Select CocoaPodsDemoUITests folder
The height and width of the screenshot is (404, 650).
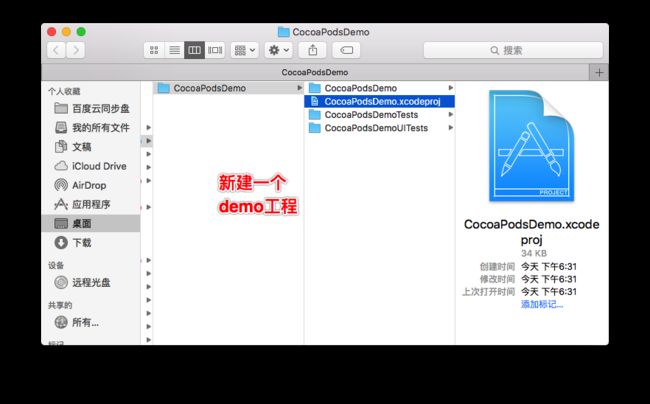pos(380,128)
